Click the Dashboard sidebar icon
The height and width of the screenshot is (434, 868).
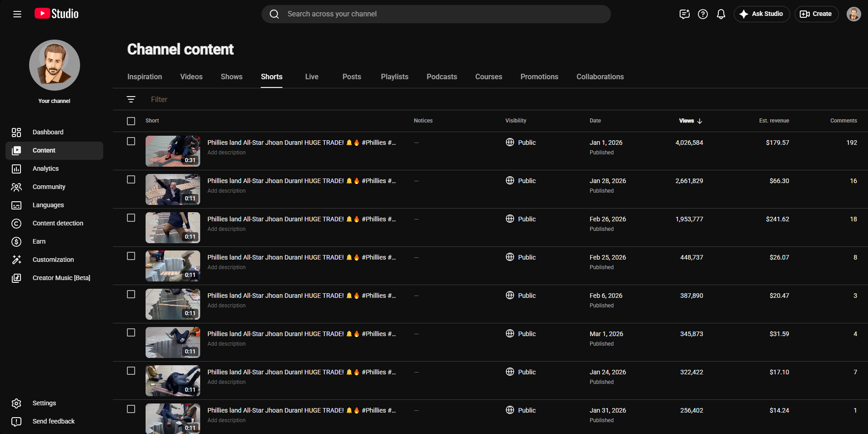click(x=16, y=132)
